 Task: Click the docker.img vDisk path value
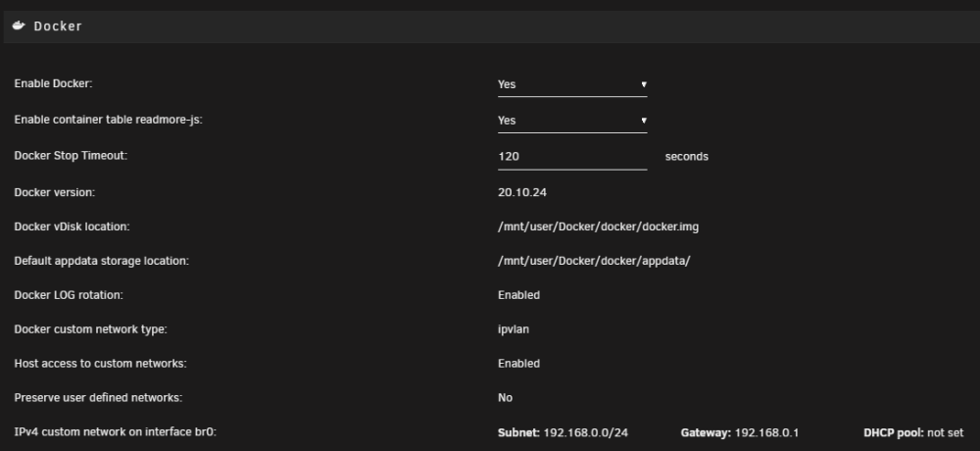pyautogui.click(x=598, y=227)
